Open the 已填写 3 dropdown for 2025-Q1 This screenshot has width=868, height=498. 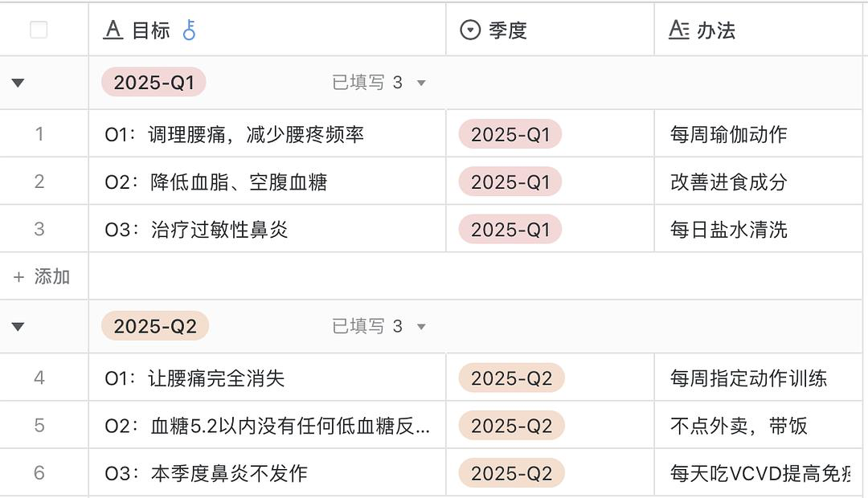pos(379,83)
